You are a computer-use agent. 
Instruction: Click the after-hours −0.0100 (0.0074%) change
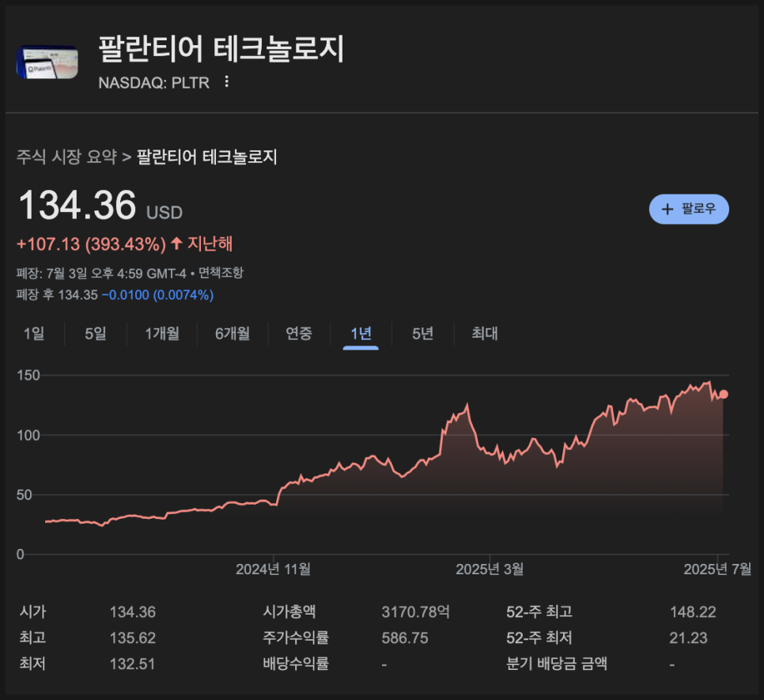157,295
